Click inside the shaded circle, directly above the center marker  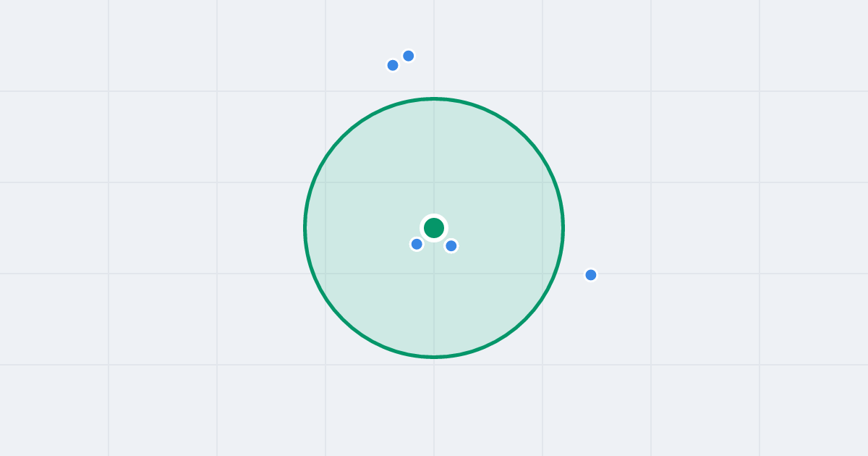[x=434, y=159]
